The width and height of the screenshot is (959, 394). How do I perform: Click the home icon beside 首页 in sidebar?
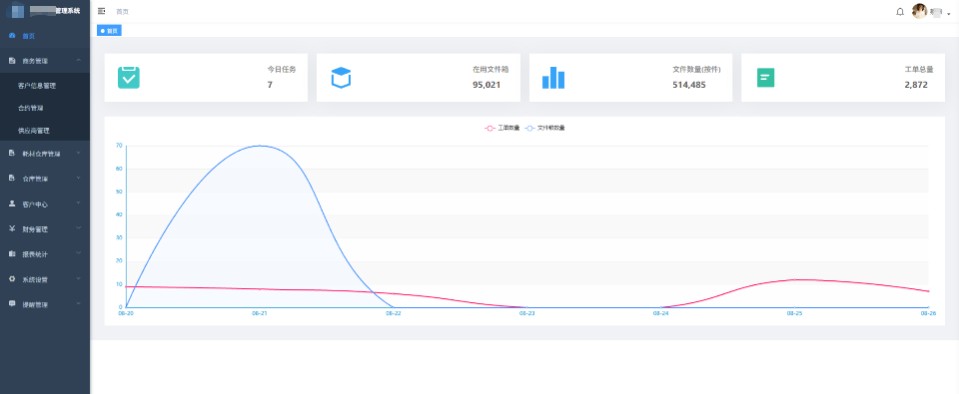12,36
